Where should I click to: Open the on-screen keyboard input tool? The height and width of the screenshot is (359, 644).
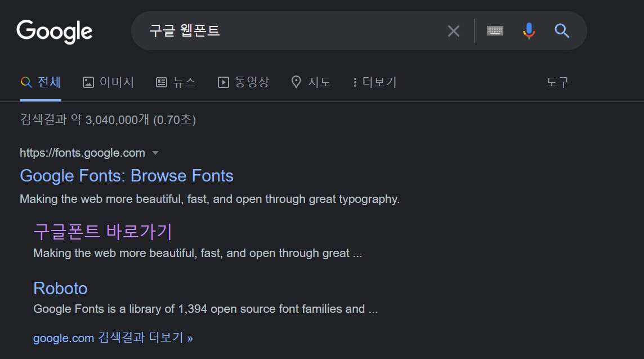point(495,30)
